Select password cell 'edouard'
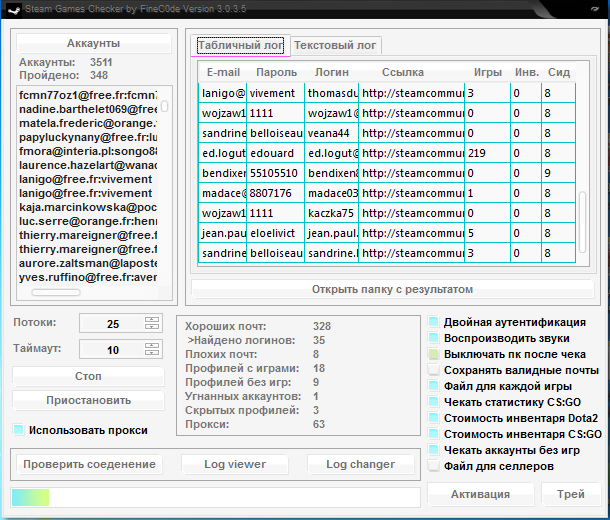 pos(276,153)
